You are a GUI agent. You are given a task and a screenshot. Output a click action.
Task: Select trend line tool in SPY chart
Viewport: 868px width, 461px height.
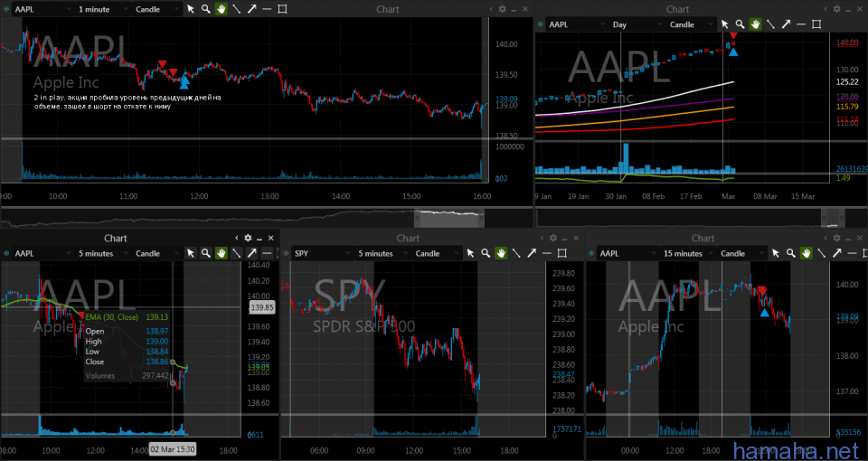[516, 253]
